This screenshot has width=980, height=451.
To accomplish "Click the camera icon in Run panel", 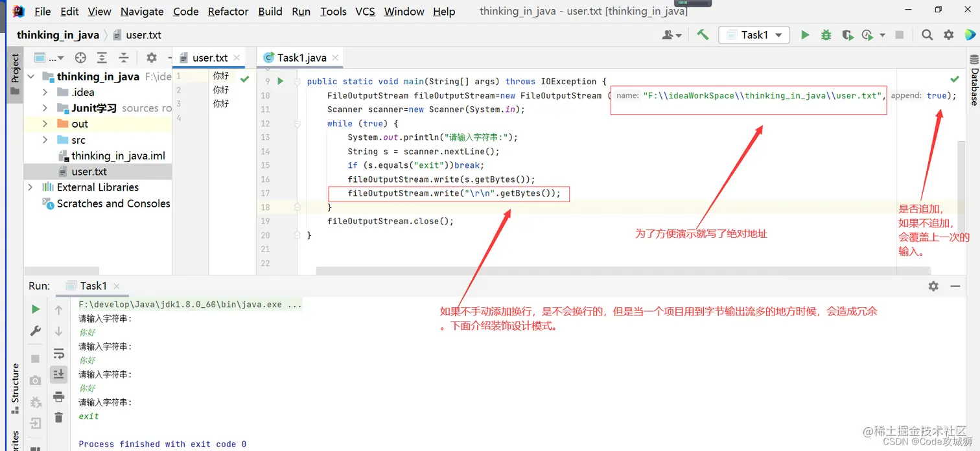I will [36, 380].
